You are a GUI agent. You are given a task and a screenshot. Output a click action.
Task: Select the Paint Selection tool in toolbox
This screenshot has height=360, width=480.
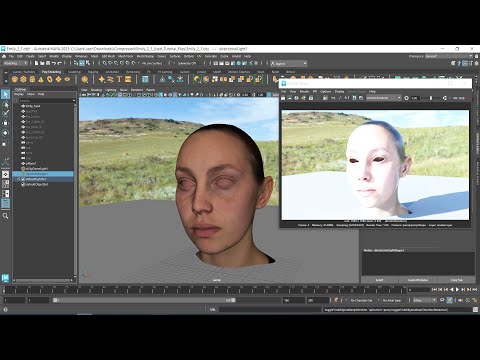[x=5, y=114]
